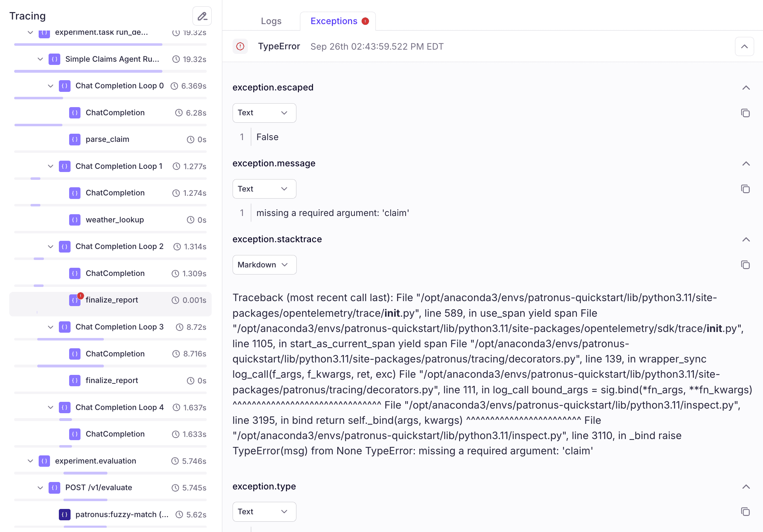The image size is (763, 532).
Task: Select the Exceptions tab
Action: click(334, 21)
